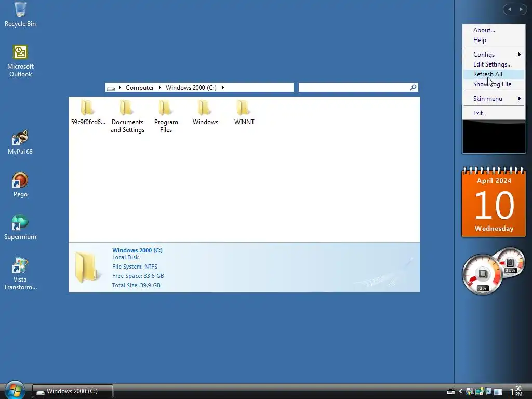Expand the arrow before Computer in breadcrumb

click(120, 87)
